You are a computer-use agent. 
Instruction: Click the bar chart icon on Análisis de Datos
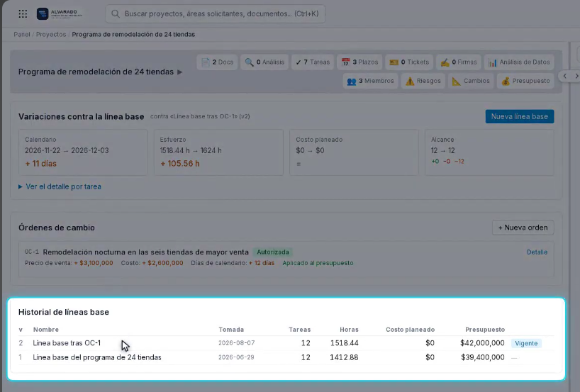click(x=492, y=62)
